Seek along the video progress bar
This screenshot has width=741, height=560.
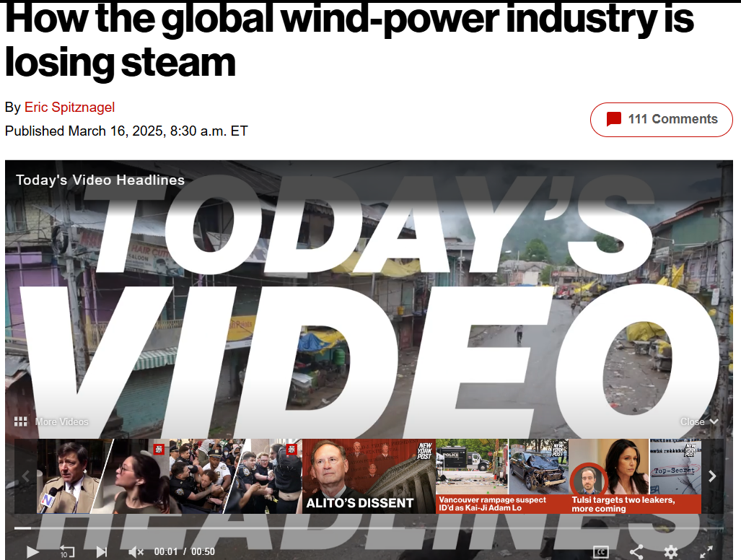click(369, 528)
